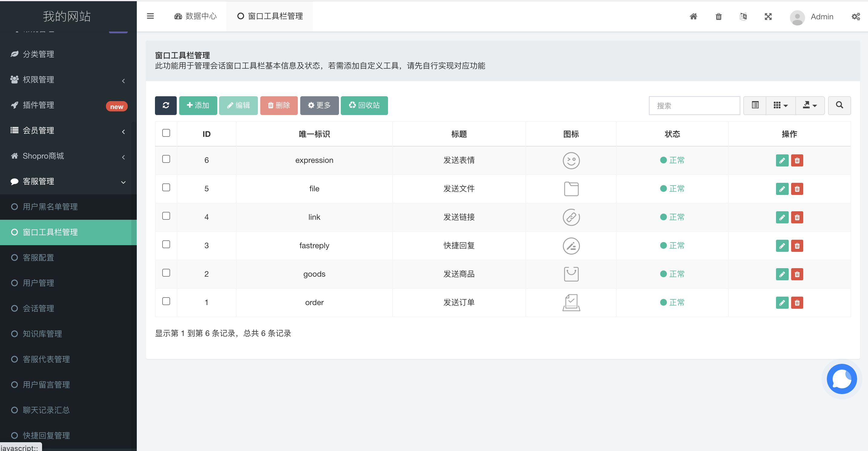Check the checkbox for the order row
The image size is (868, 451).
166,301
